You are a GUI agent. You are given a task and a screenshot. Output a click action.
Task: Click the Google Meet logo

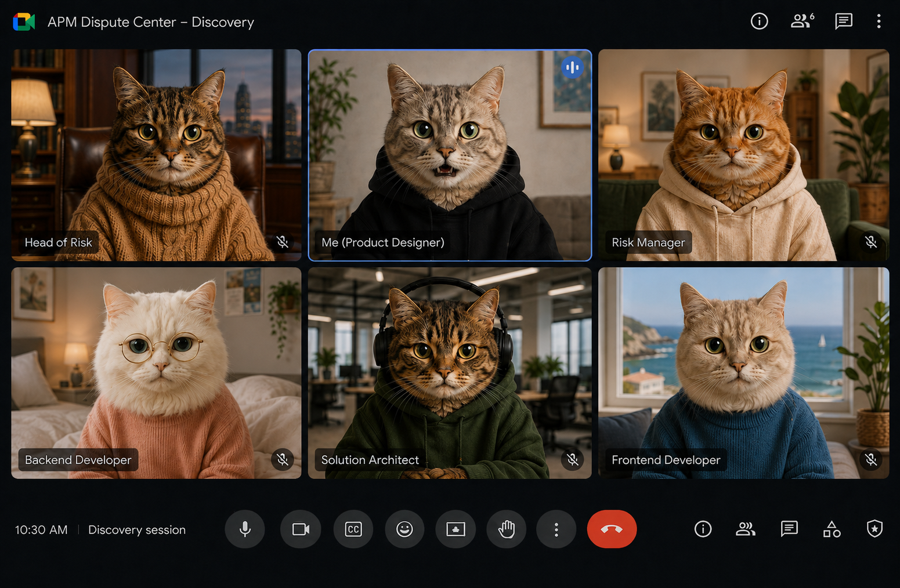[x=24, y=22]
